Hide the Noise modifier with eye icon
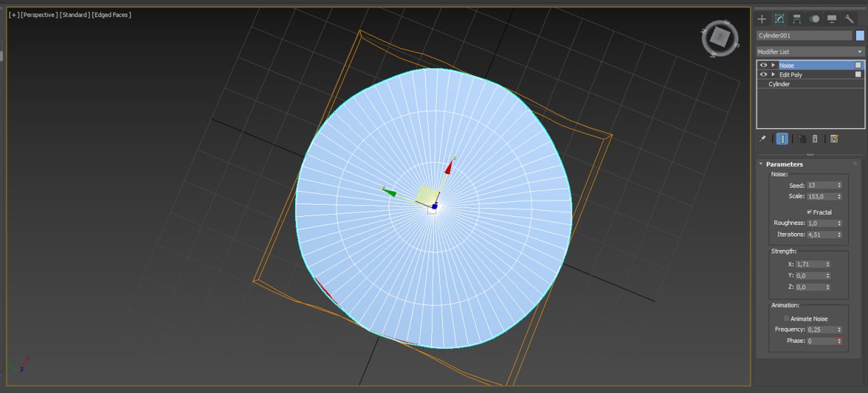Image resolution: width=868 pixels, height=393 pixels. click(x=764, y=65)
